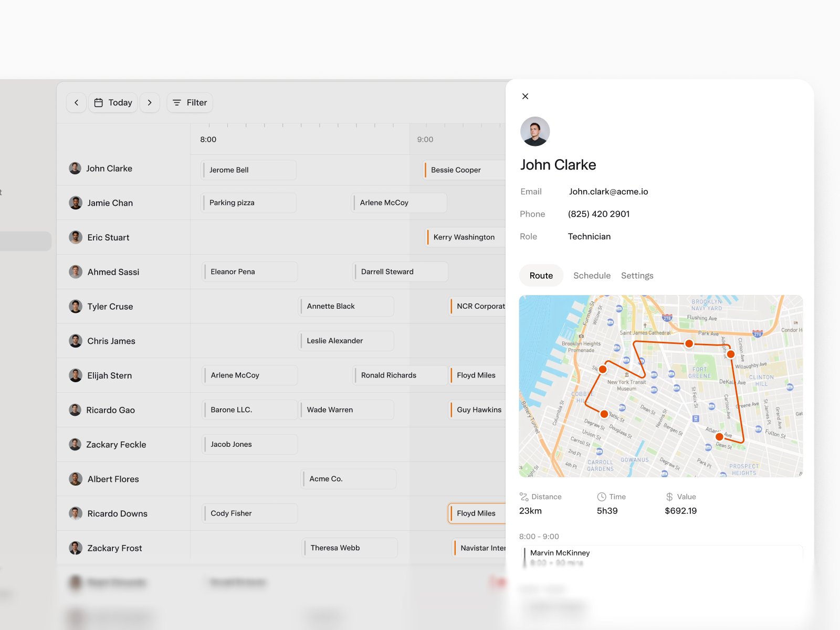Click Eric Stuart's avatar
Image resolution: width=840 pixels, height=630 pixels.
tap(76, 237)
